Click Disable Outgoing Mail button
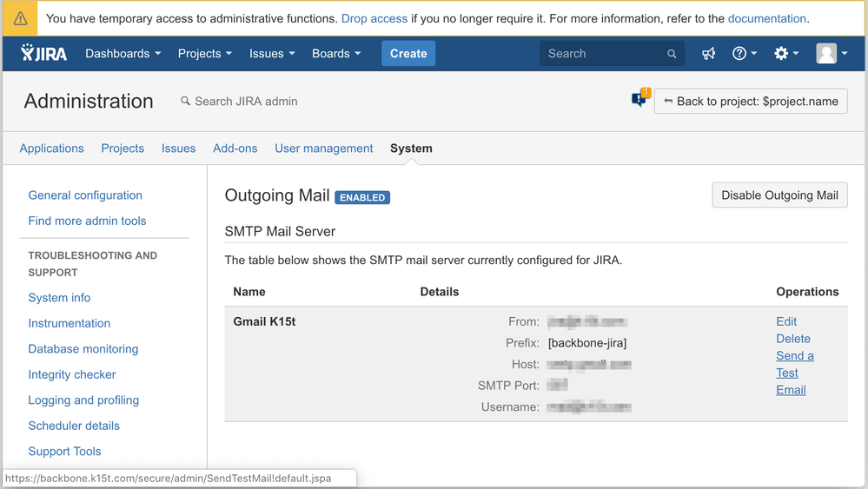Image resolution: width=868 pixels, height=489 pixels. tap(779, 195)
